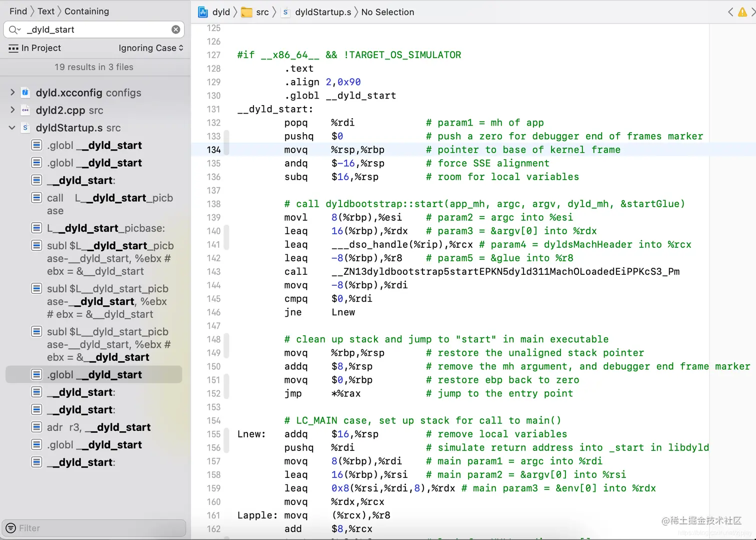Clear the _dyld_start search field

coord(176,30)
